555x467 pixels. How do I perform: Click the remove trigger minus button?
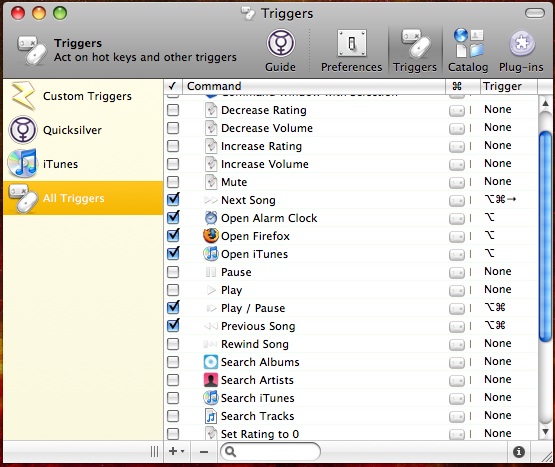(x=204, y=452)
